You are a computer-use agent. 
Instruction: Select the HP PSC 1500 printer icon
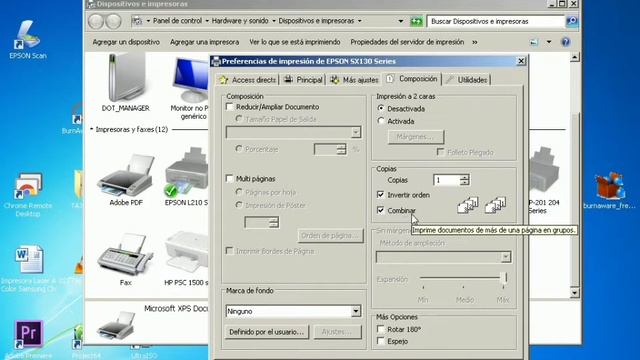(x=186, y=258)
